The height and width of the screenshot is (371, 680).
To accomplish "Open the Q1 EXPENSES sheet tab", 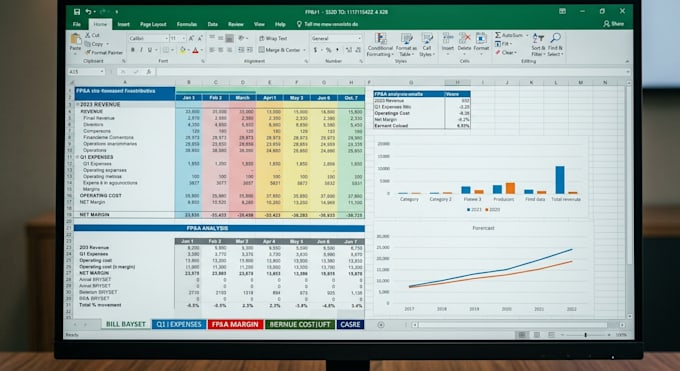I will [x=179, y=325].
